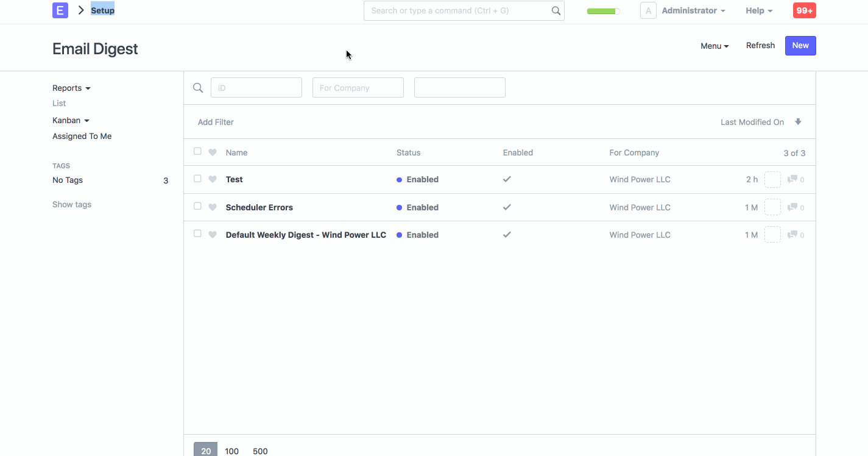The image size is (868, 456).
Task: Open the Menu dropdown in the header
Action: [713, 46]
